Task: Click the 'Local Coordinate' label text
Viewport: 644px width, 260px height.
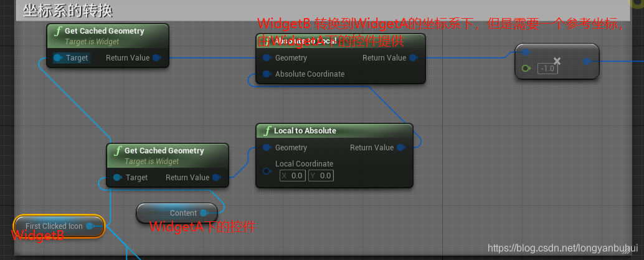Action: coord(305,164)
